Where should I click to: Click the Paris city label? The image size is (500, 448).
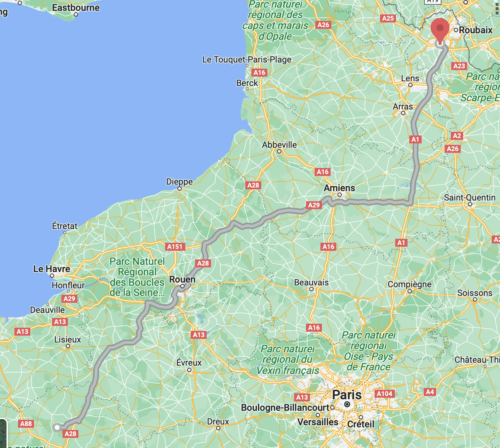(347, 395)
